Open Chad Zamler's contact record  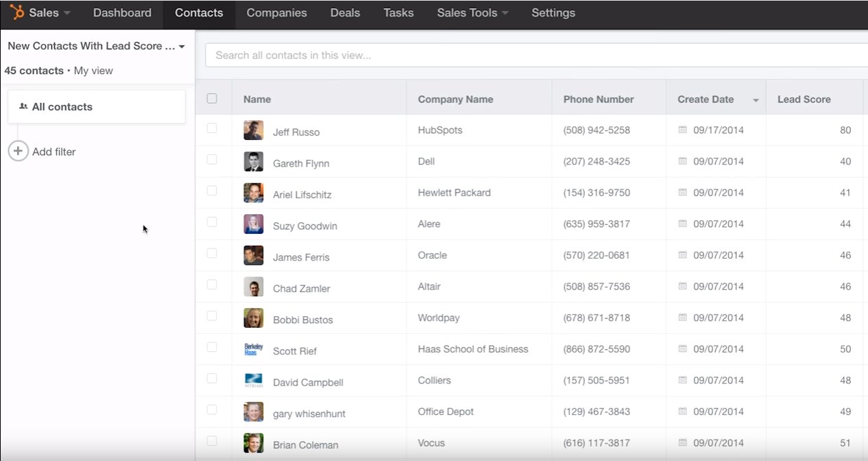pyautogui.click(x=301, y=289)
